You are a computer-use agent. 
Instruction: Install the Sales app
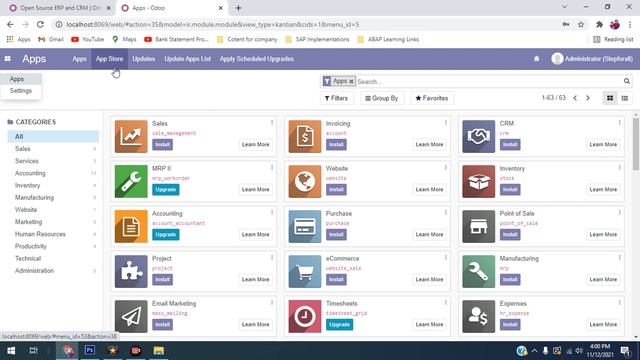[x=162, y=144]
